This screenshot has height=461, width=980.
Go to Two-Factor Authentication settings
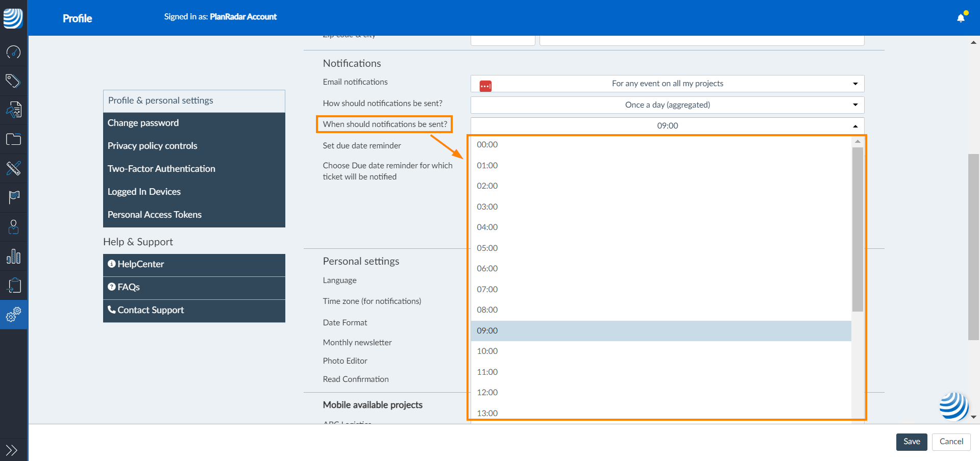click(x=161, y=169)
